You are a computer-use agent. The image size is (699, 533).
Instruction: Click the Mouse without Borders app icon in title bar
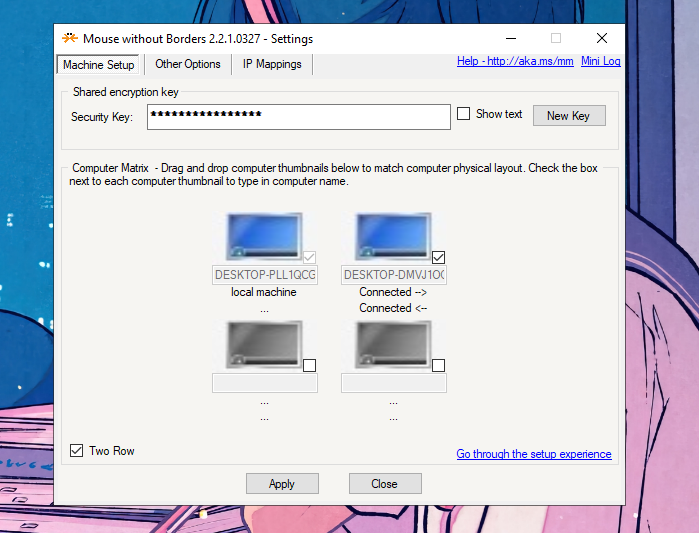point(70,38)
